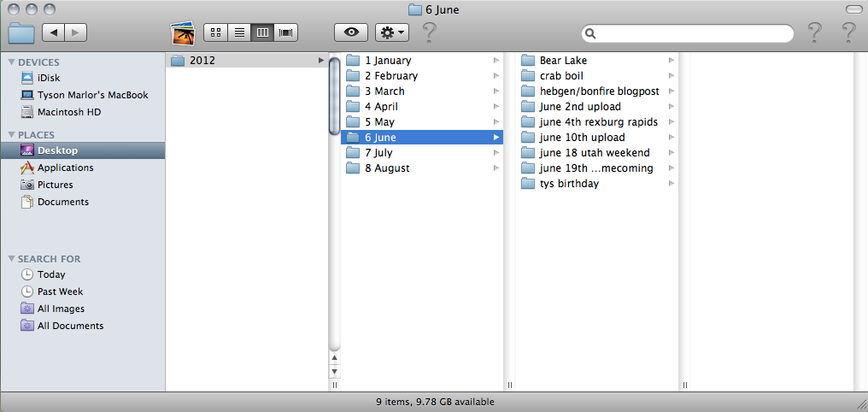Screen dimensions: 868x412
Task: Select the 1 January folder
Action: tap(422, 61)
